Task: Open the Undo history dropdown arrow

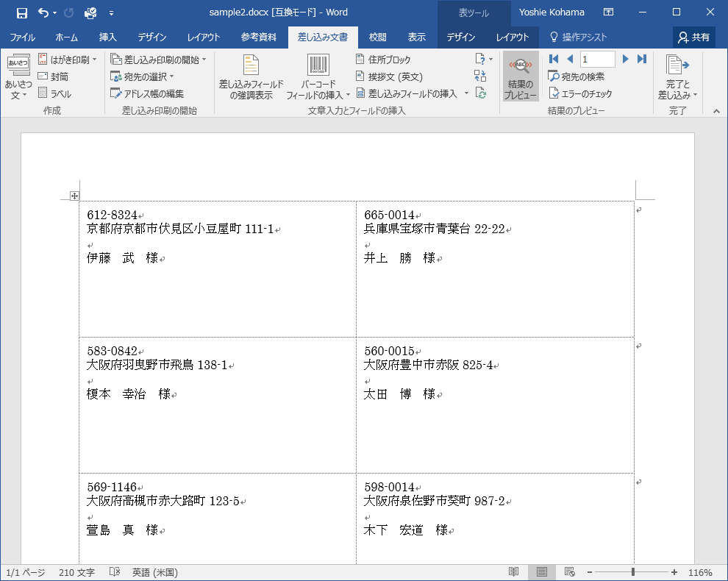Action: click(55, 13)
